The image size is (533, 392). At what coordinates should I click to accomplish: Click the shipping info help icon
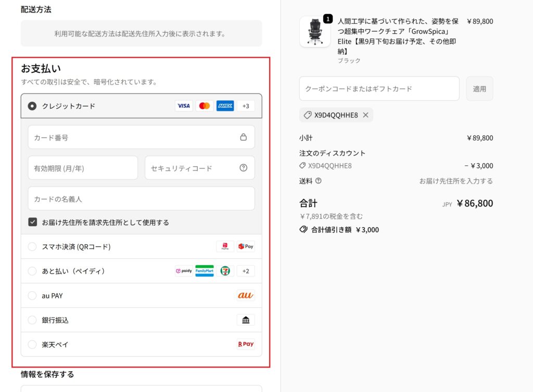(x=319, y=181)
